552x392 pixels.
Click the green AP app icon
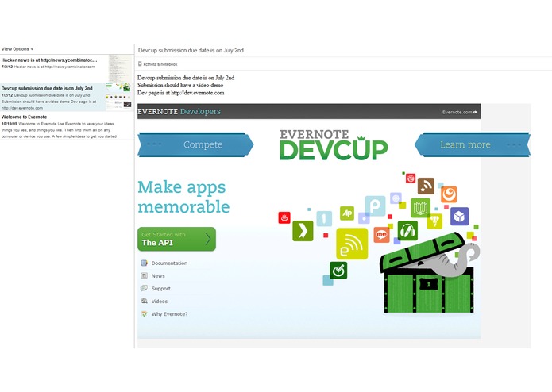(347, 213)
